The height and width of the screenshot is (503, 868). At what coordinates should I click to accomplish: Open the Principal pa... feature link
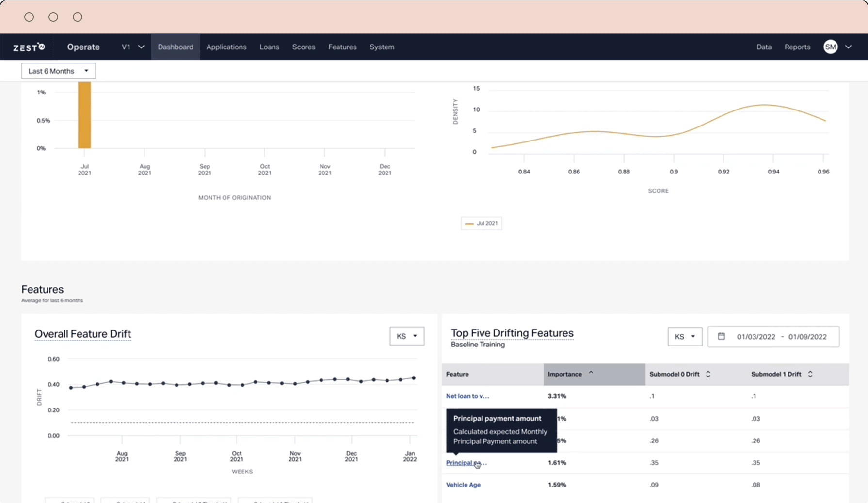point(466,463)
